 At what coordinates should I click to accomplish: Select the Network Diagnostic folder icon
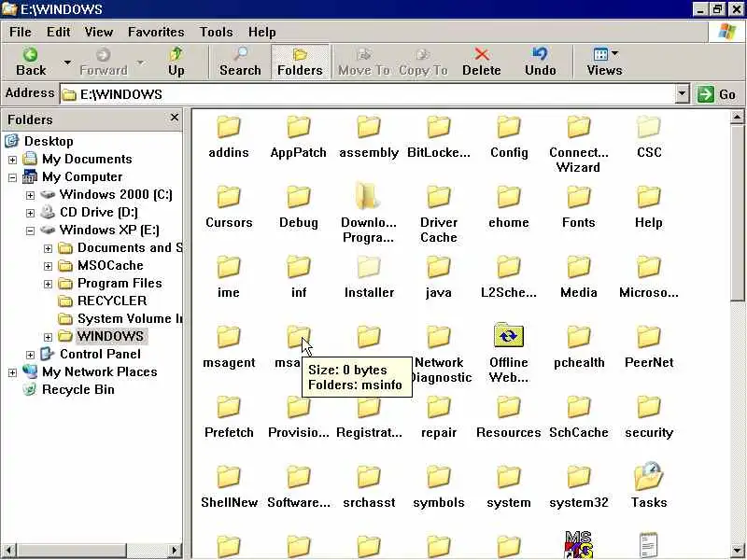point(439,337)
